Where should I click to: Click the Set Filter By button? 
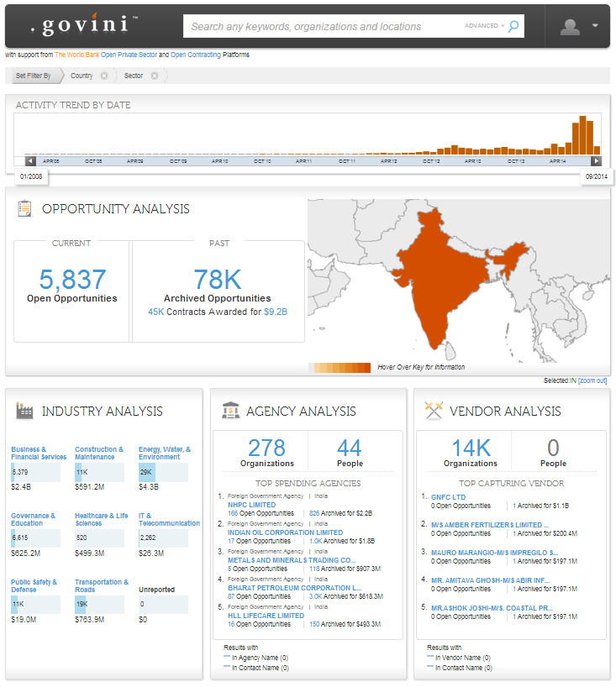[x=34, y=76]
